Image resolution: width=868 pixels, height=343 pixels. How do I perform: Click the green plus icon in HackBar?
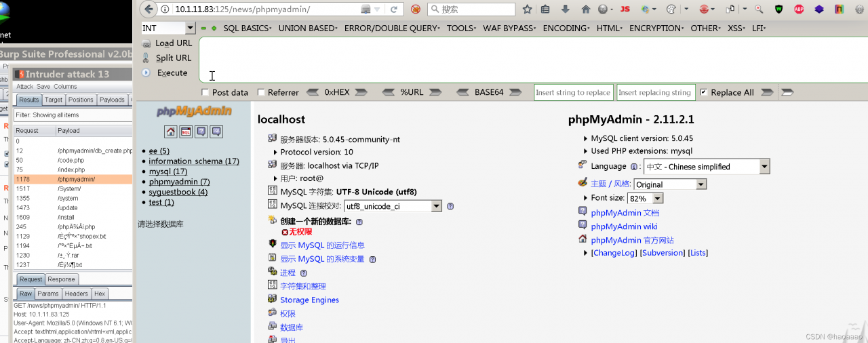(x=214, y=28)
